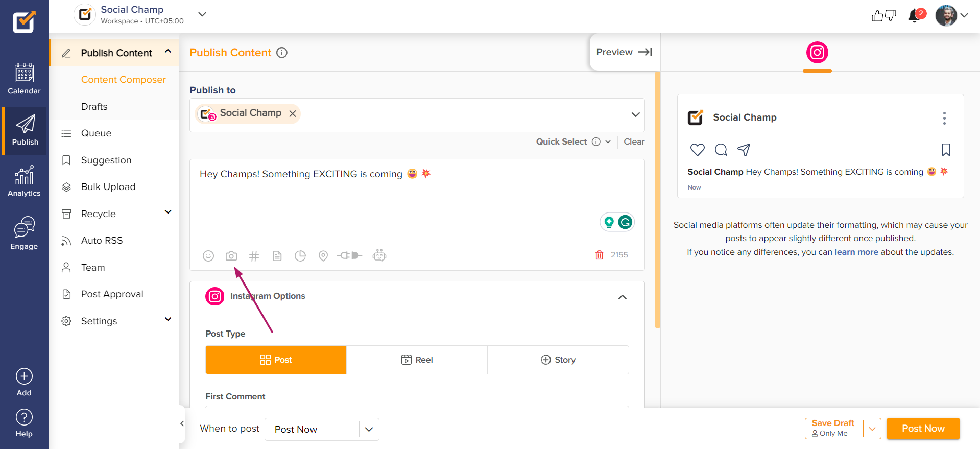980x449 pixels.
Task: Click the thumbs up/down feedback icon
Action: pos(884,15)
